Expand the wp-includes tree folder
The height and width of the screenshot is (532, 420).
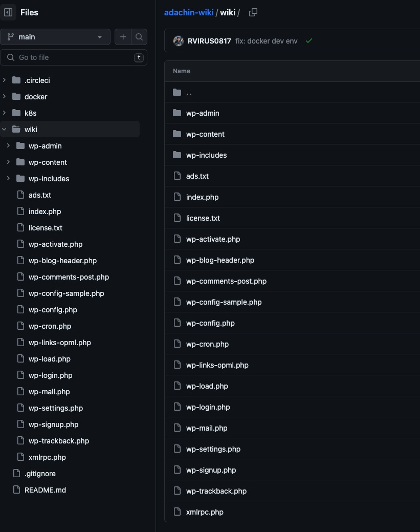(8, 179)
